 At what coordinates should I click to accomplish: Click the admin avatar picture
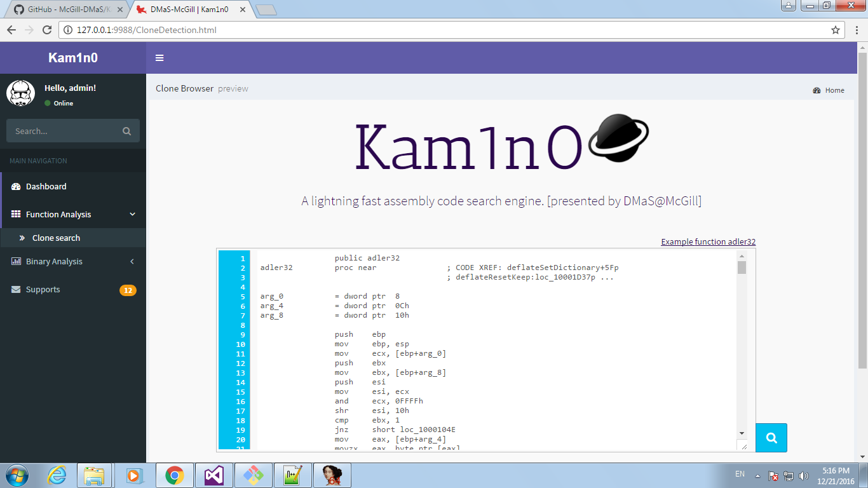point(20,93)
